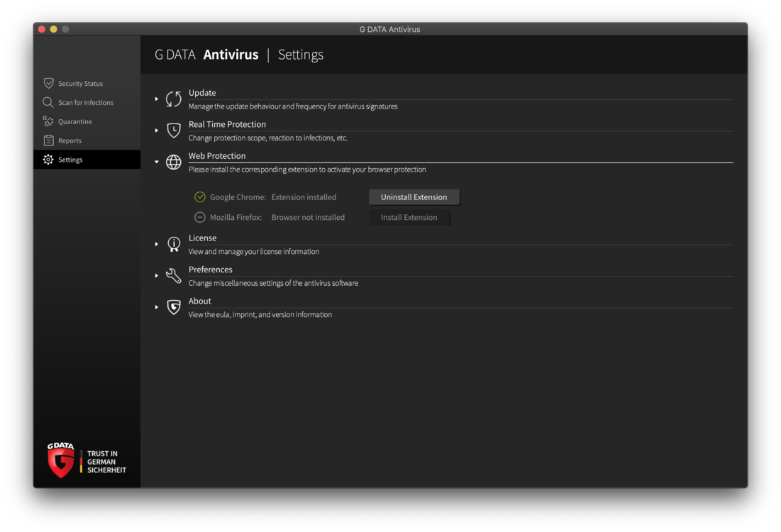Image resolution: width=781 pixels, height=532 pixels.
Task: Click the Firefox not-installed status icon
Action: (200, 218)
